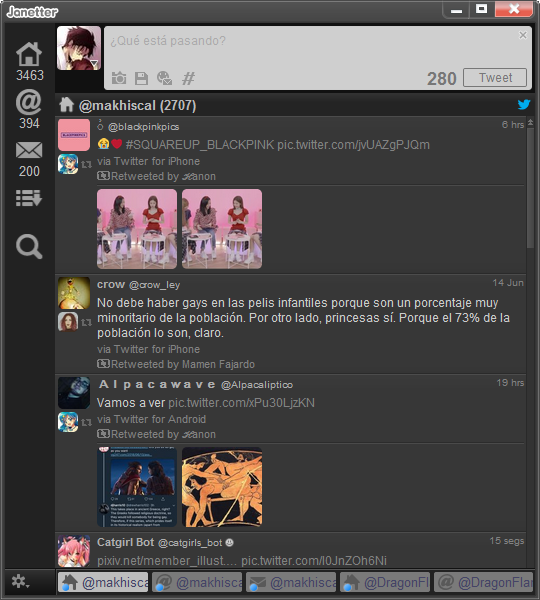Open Mentions from the sidebar @ icon
Image resolution: width=540 pixels, height=600 pixels.
point(29,102)
